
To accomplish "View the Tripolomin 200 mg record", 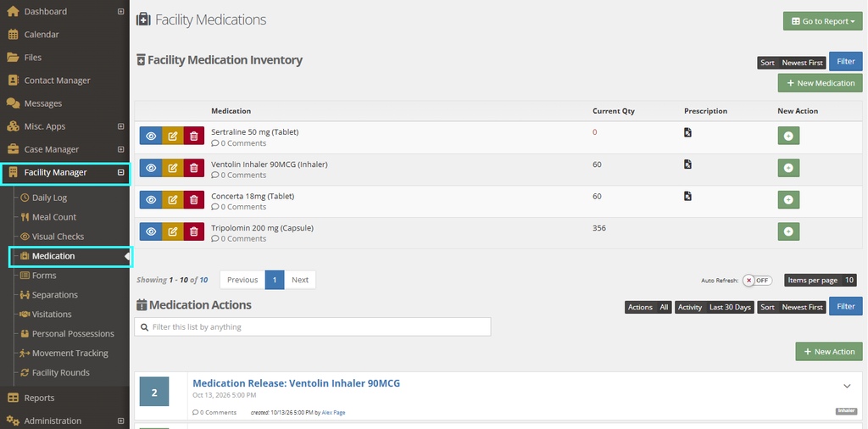I will [151, 231].
